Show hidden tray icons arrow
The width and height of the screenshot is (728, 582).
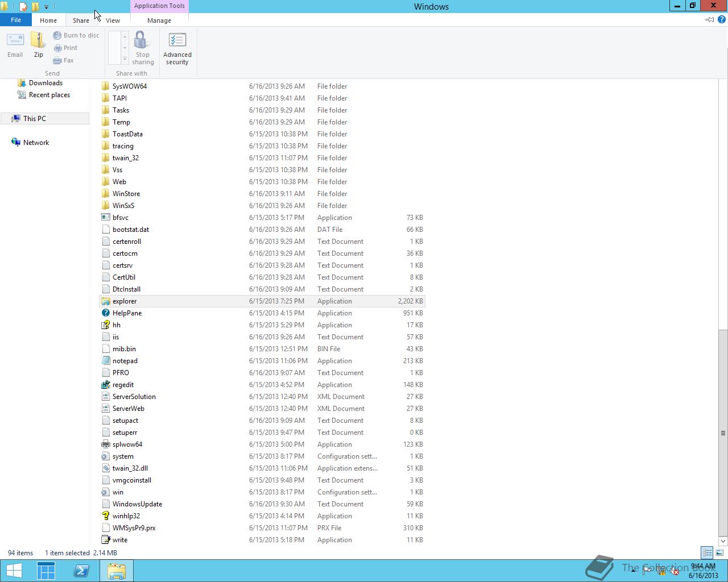click(x=633, y=570)
